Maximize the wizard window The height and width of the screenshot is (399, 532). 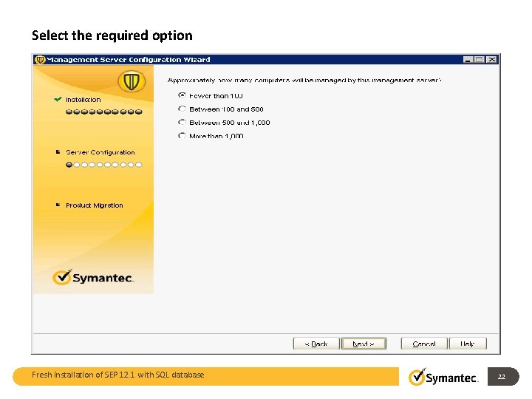[x=479, y=60]
